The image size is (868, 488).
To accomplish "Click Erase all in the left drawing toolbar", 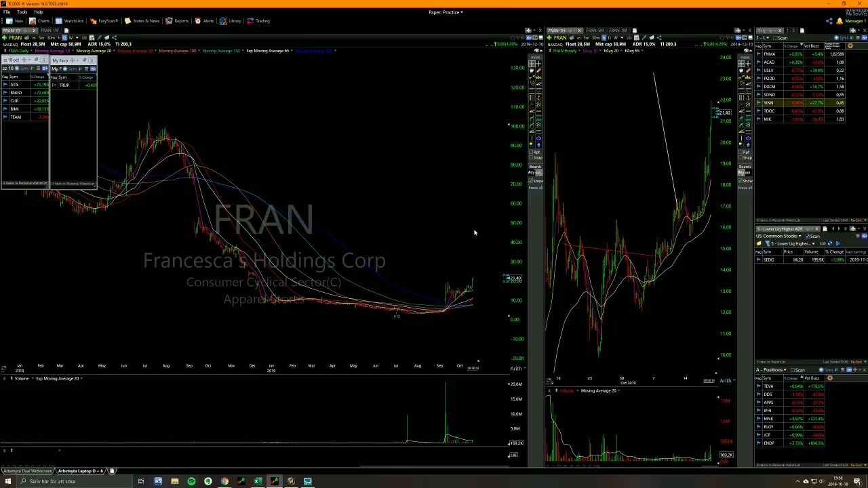I will (536, 188).
